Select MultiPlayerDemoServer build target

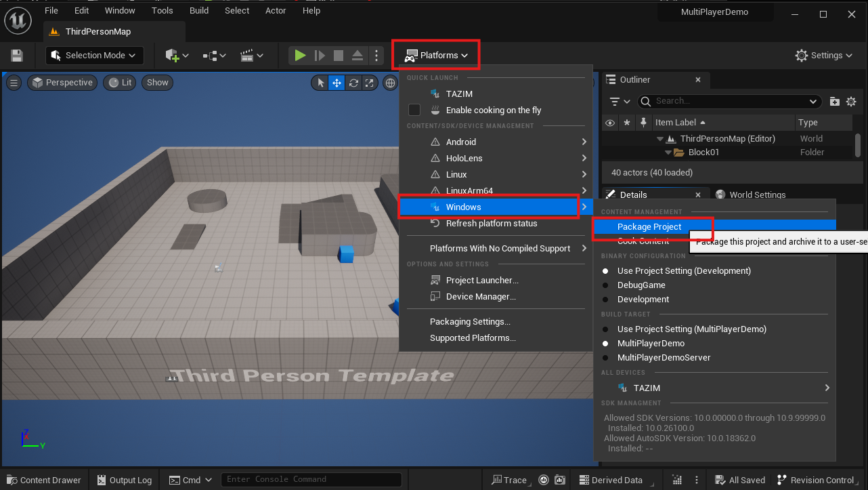point(664,358)
